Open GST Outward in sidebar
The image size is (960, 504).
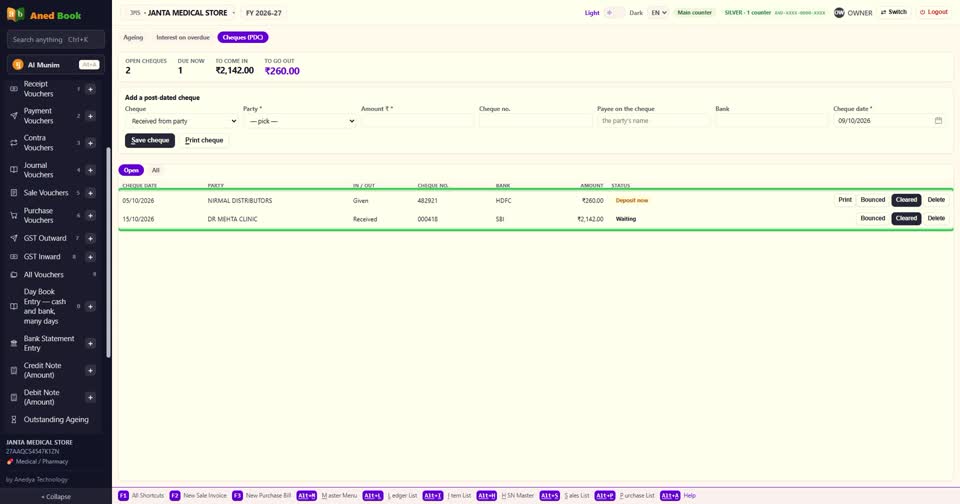click(45, 238)
